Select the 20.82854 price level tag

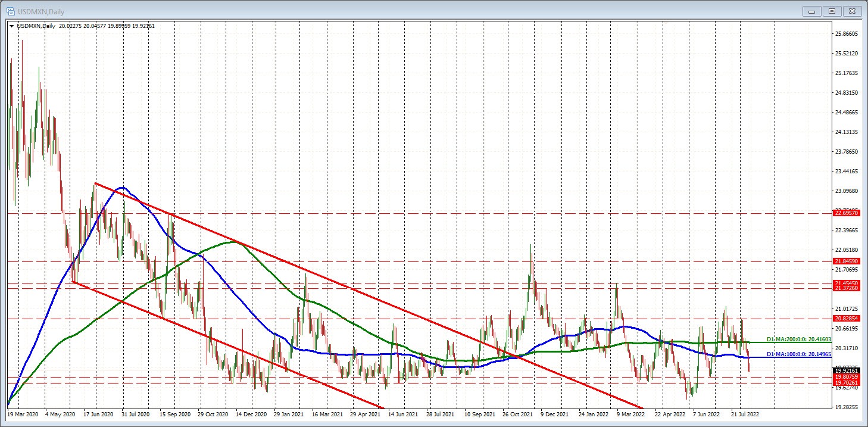click(x=848, y=318)
